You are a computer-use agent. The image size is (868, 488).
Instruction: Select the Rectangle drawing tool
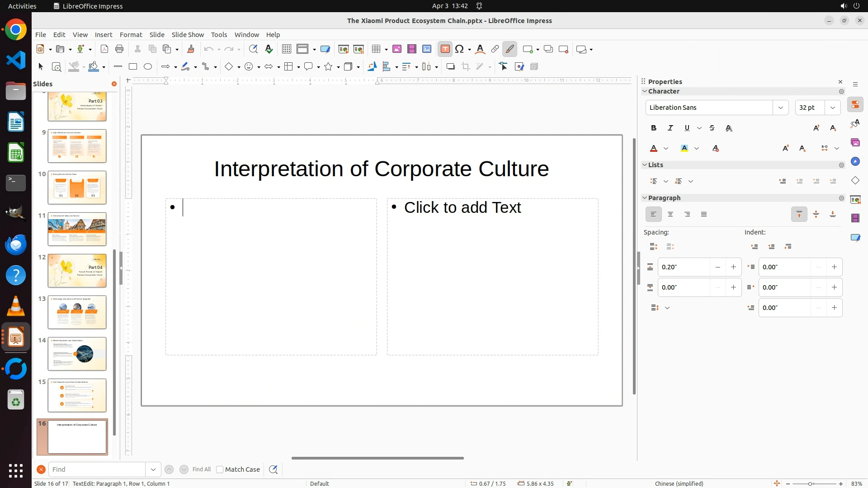coord(132,67)
